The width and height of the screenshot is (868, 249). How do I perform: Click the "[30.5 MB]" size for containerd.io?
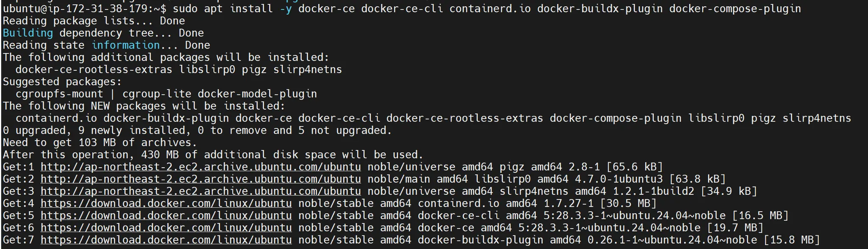[628, 204]
